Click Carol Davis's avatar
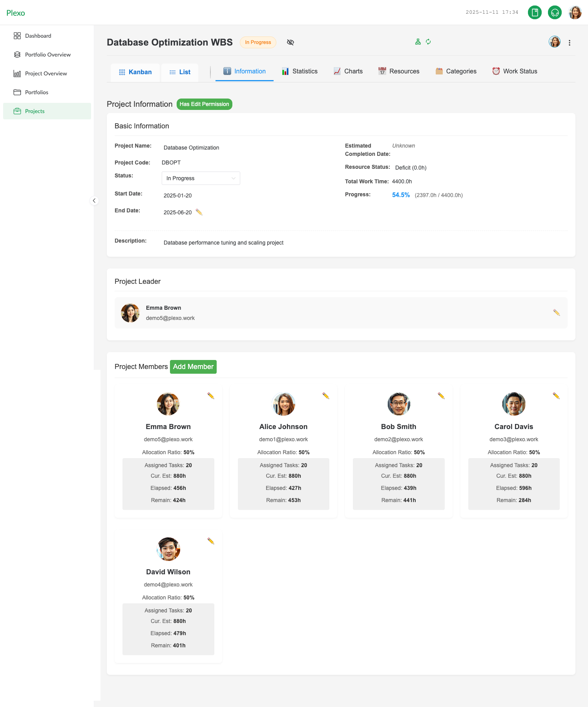The height and width of the screenshot is (707, 588). [514, 404]
